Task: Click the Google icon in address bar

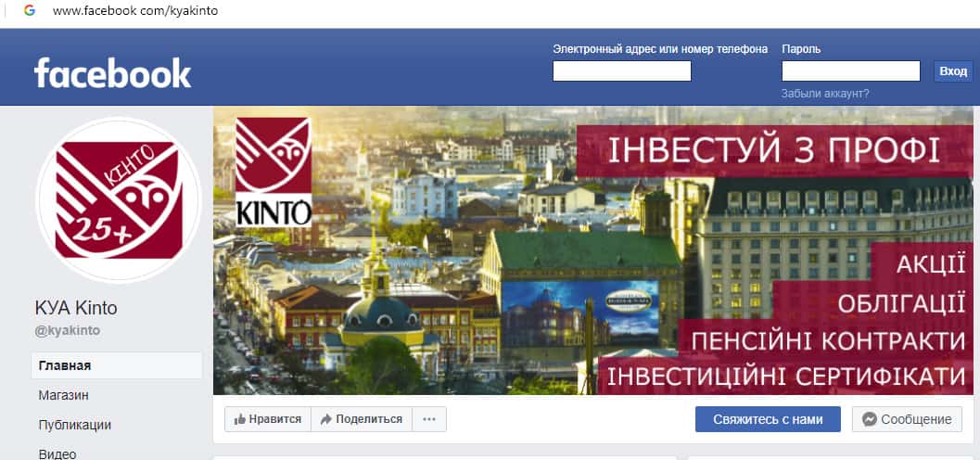Action: coord(30,10)
